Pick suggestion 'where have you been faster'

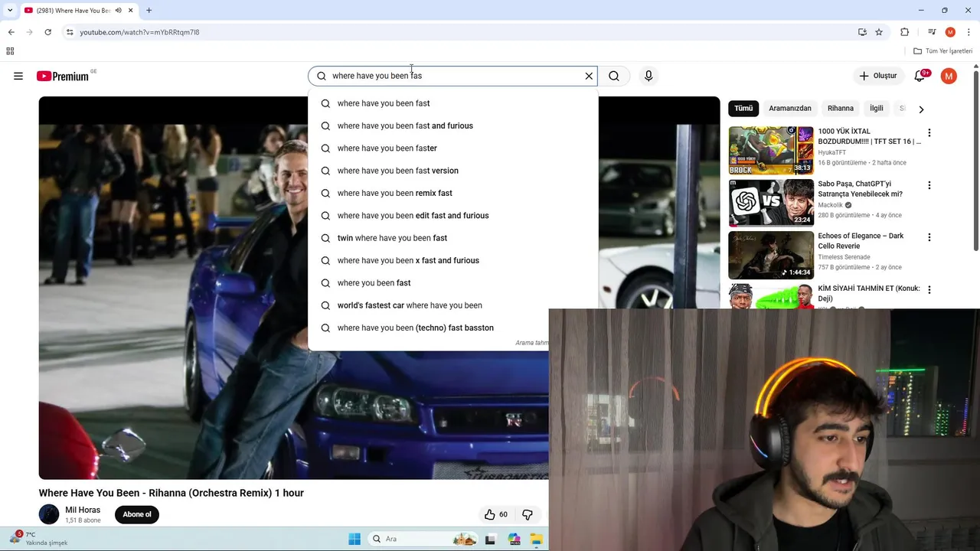[x=452, y=148]
